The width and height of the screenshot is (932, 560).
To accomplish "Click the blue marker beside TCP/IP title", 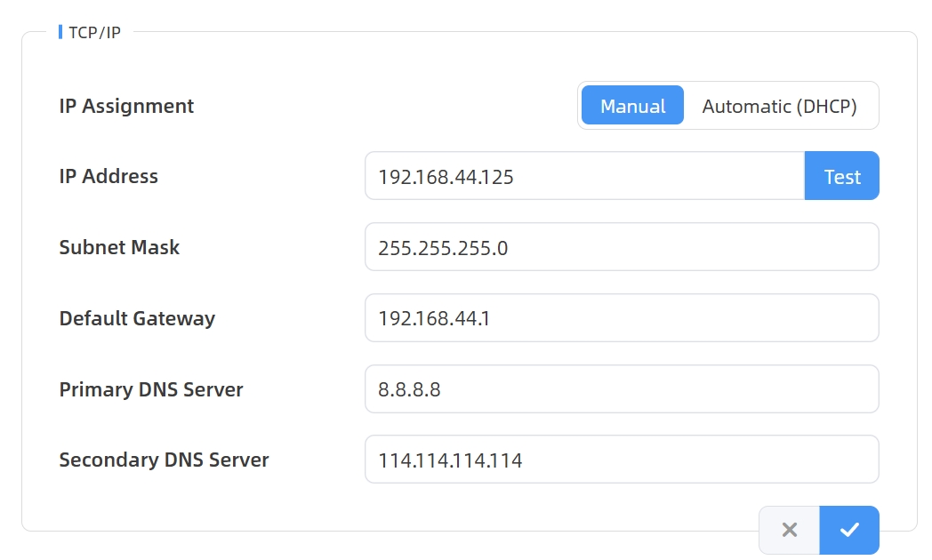I will coord(60,32).
